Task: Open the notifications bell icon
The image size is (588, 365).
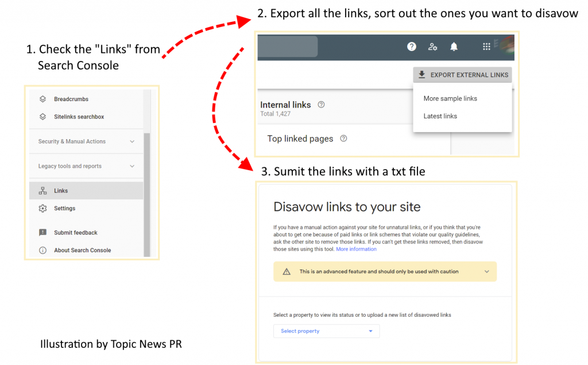Action: click(x=454, y=47)
